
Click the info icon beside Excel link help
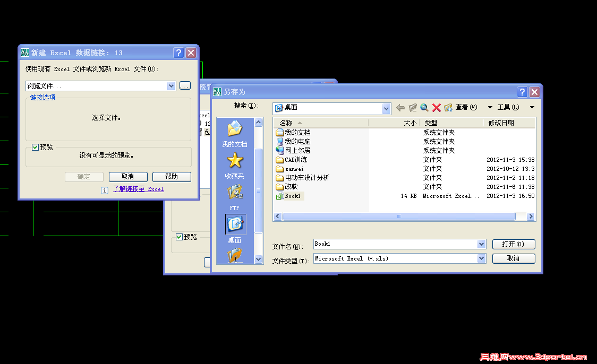(104, 190)
